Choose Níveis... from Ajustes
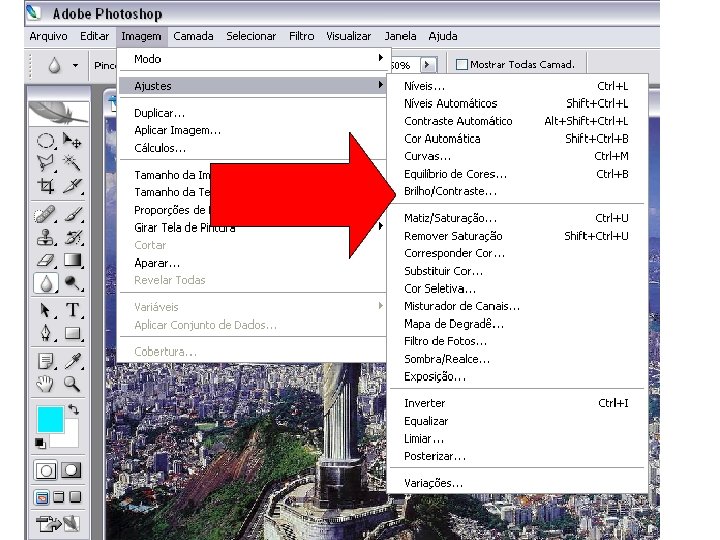Screen dimensions: 720x540 pos(518,86)
